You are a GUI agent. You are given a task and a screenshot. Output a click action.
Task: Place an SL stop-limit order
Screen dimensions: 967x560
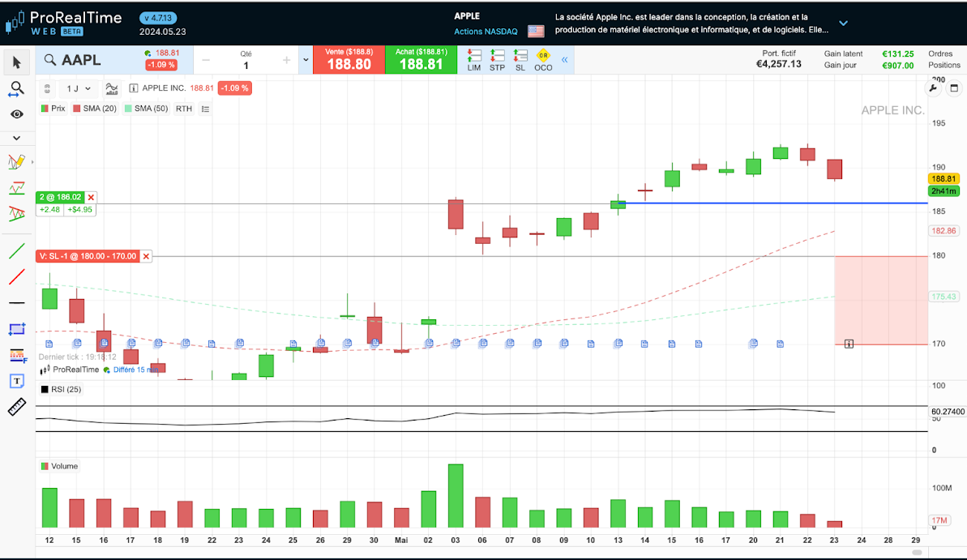coord(520,60)
